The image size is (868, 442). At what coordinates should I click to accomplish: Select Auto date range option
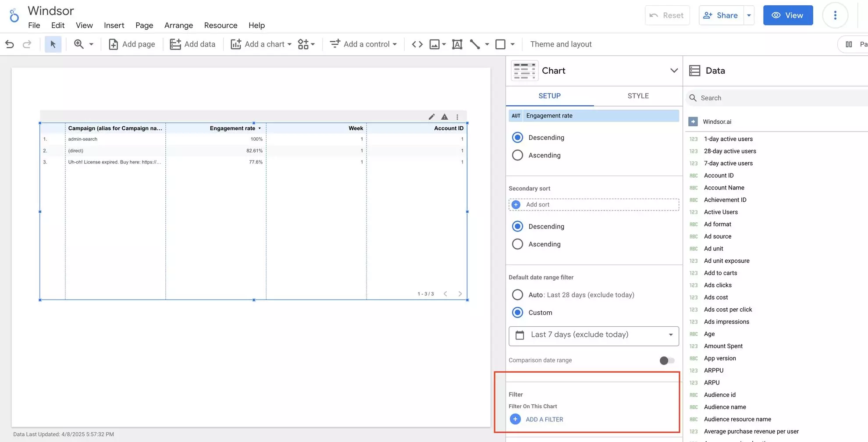click(517, 295)
